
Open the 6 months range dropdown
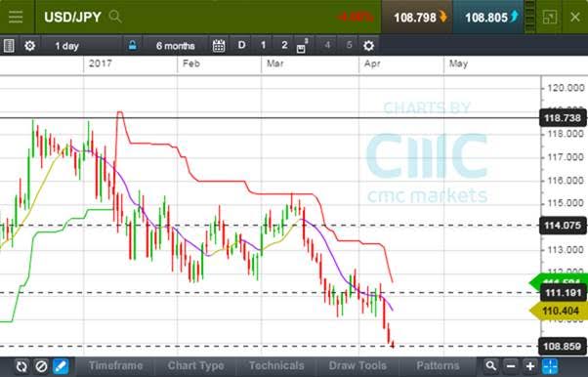pyautogui.click(x=176, y=46)
